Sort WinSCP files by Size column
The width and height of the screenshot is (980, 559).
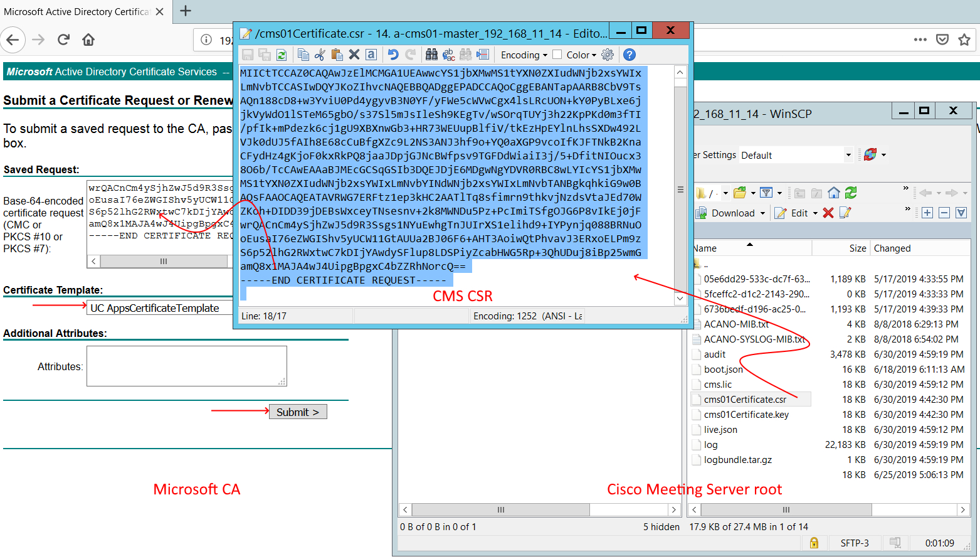tap(841, 248)
